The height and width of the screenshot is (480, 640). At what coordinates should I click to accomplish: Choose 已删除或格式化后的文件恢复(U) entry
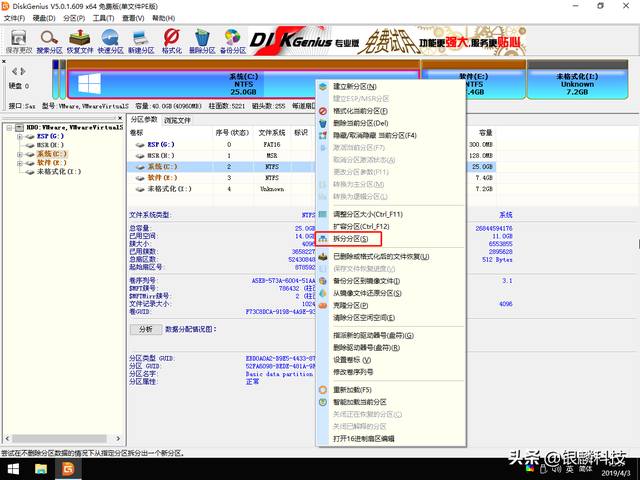pyautogui.click(x=392, y=257)
